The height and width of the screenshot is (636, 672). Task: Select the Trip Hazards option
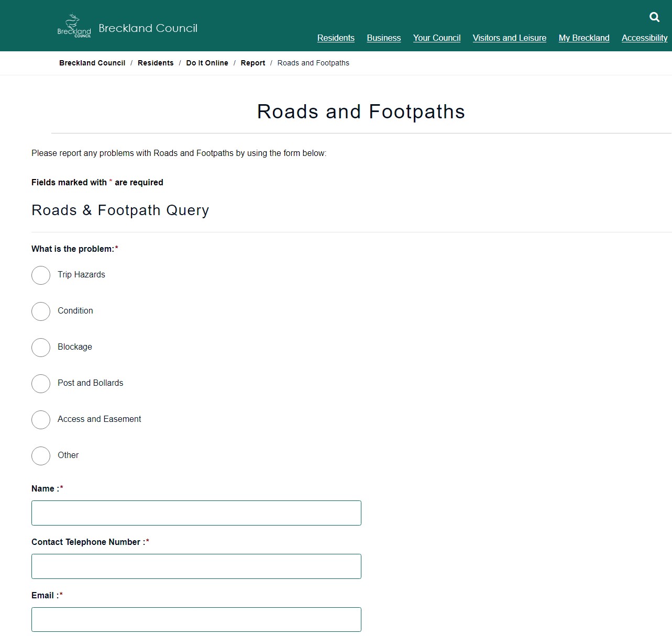(41, 275)
